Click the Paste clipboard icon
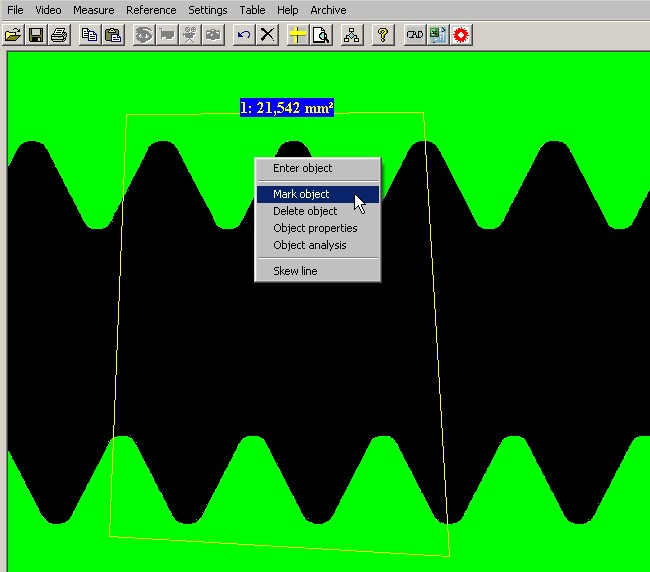The width and height of the screenshot is (650, 572). click(113, 35)
